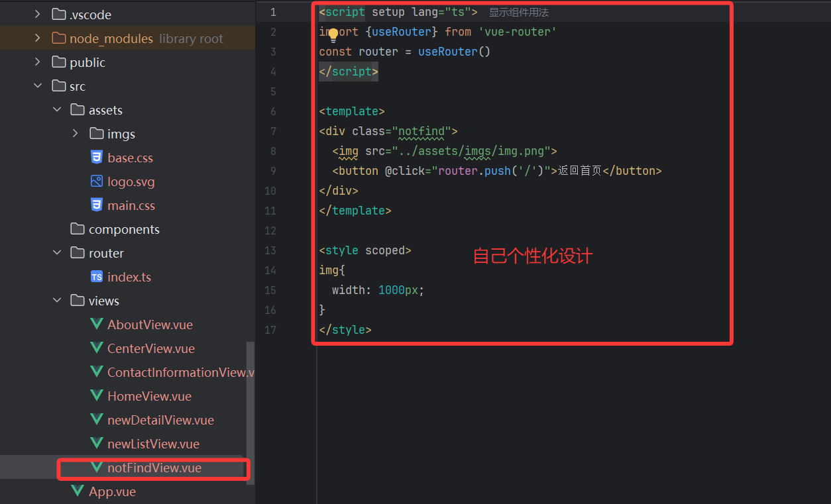Click the Vue icon of newListView.vue
The image size is (831, 504).
click(x=97, y=444)
